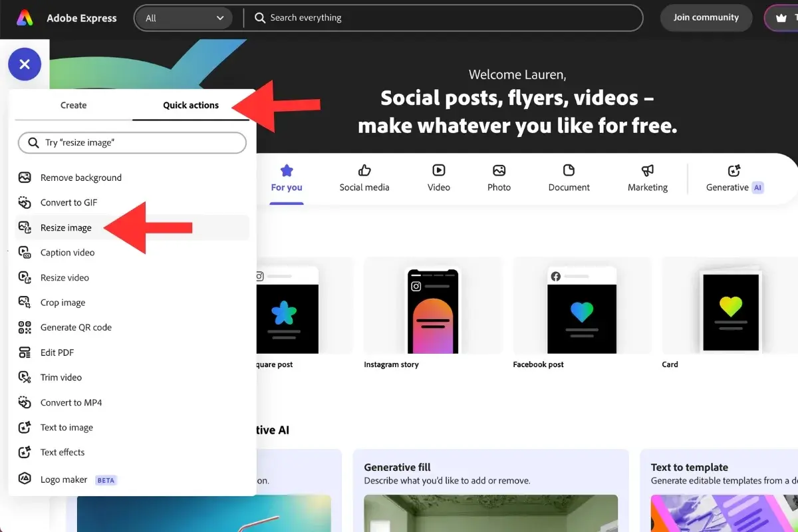Focus the quick actions search box
Viewport: 798px width, 532px height.
pos(133,143)
